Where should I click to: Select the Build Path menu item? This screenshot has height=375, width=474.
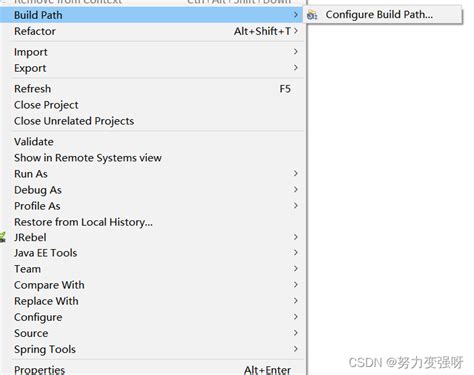coord(153,15)
